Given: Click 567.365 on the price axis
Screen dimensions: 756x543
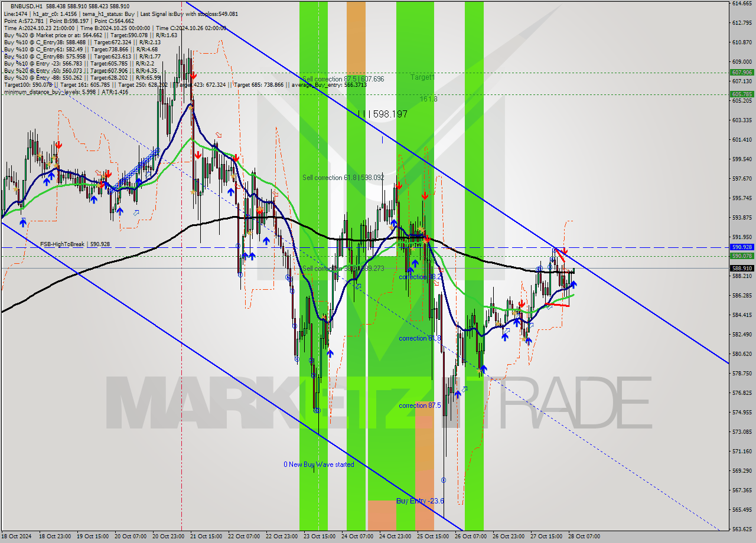Looking at the screenshot, I should (x=742, y=490).
